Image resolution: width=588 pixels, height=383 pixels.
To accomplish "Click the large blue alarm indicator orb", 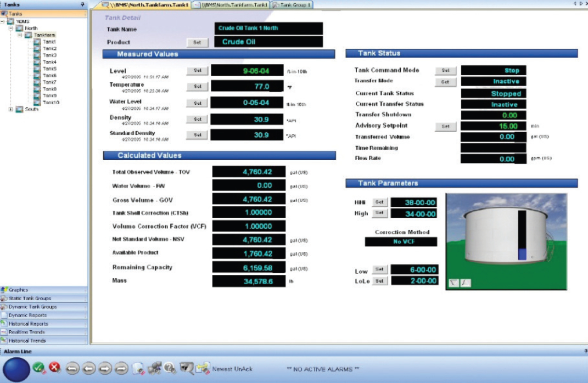I will coord(16,369).
